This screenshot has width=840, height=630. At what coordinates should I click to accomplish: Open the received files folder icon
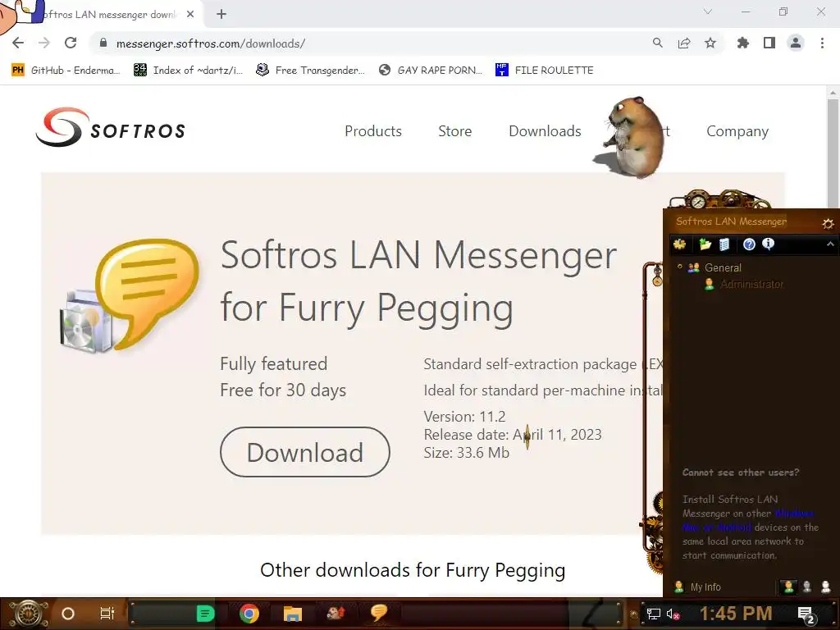point(705,244)
